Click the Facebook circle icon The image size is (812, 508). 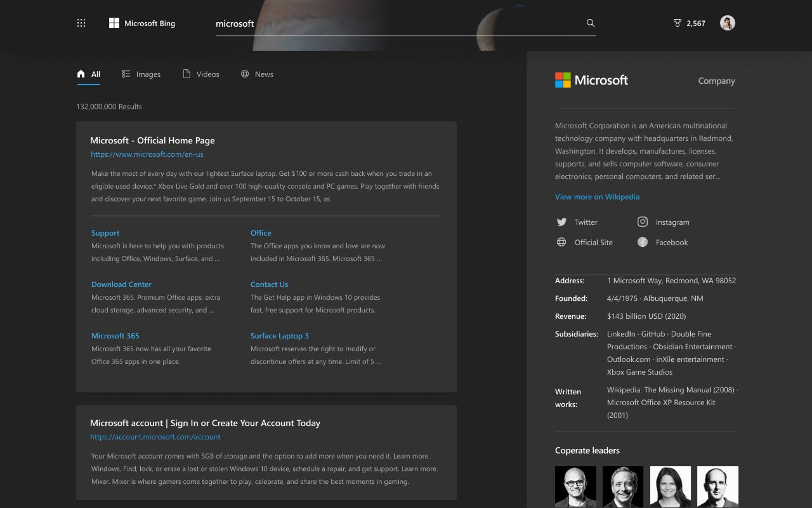click(x=643, y=242)
